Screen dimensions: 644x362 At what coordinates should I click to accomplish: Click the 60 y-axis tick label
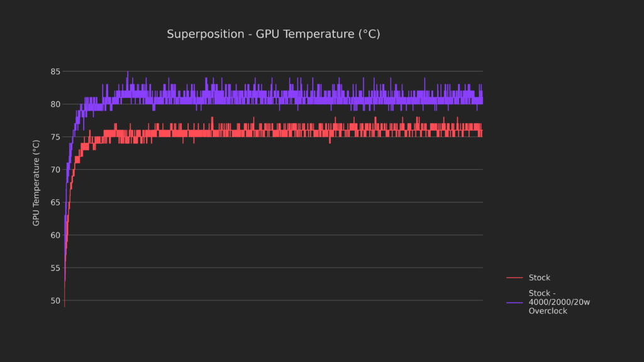(55, 235)
